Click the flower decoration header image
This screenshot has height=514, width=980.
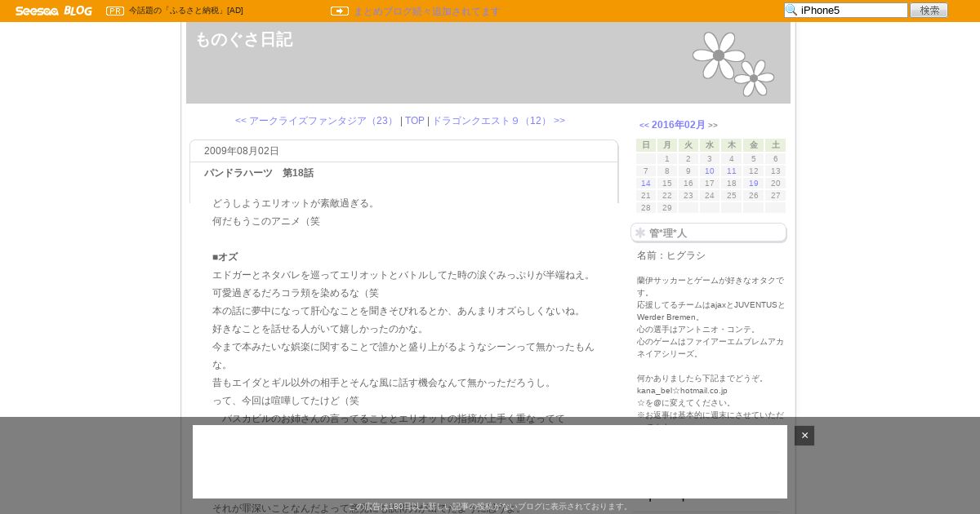point(733,64)
